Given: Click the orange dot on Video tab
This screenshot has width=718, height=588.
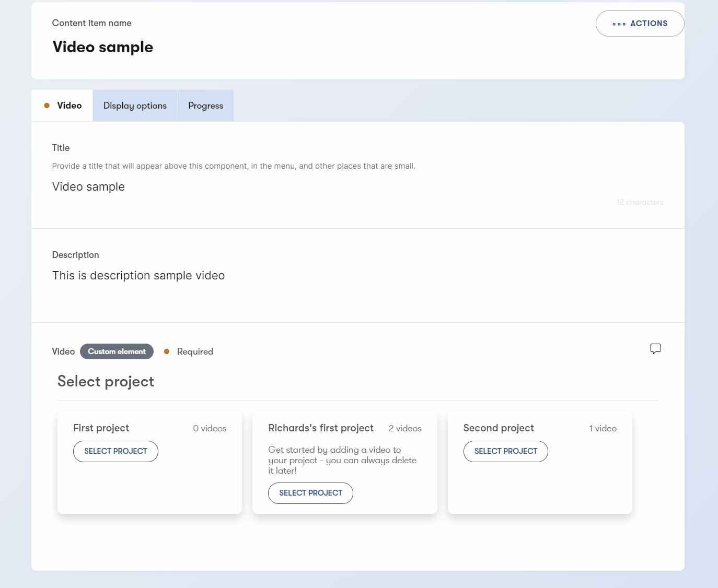Looking at the screenshot, I should tap(47, 105).
